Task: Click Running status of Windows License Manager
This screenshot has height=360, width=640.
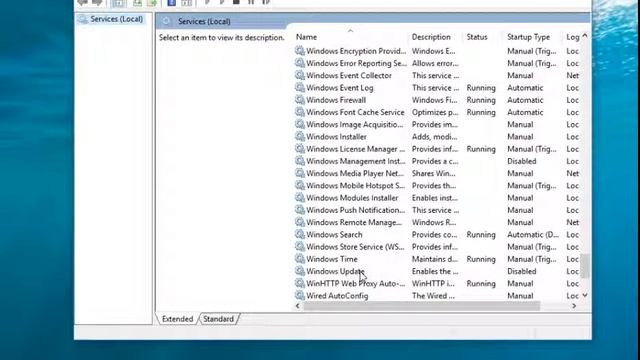Action: (481, 149)
